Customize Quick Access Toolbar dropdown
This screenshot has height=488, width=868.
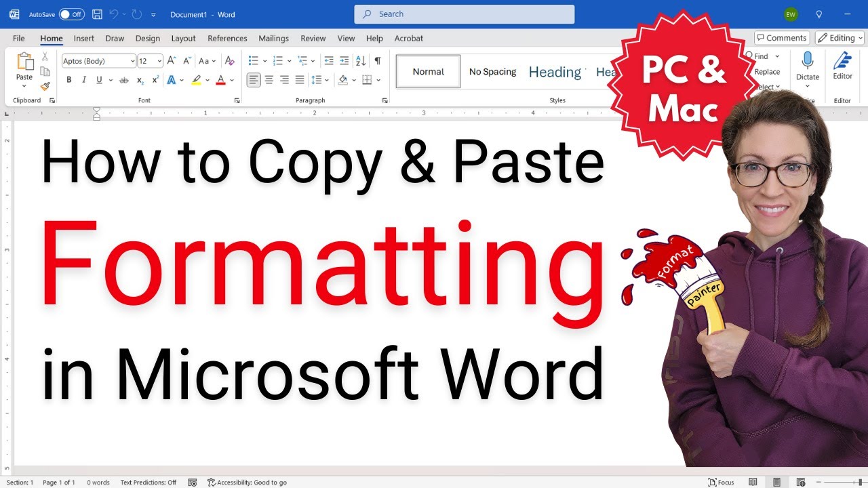point(153,14)
